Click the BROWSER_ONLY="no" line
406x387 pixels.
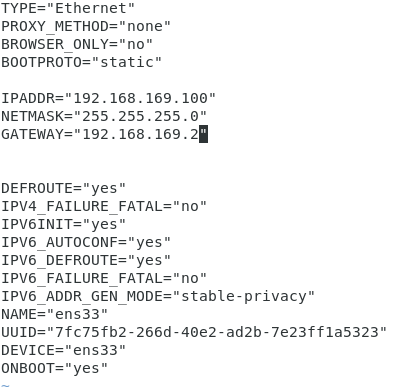point(77,44)
